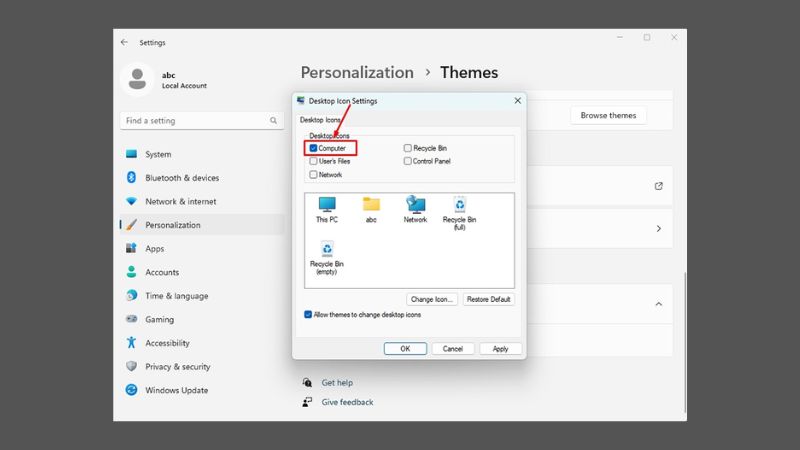Tick the Control Panel checkbox
This screenshot has height=450, width=800.
(408, 161)
